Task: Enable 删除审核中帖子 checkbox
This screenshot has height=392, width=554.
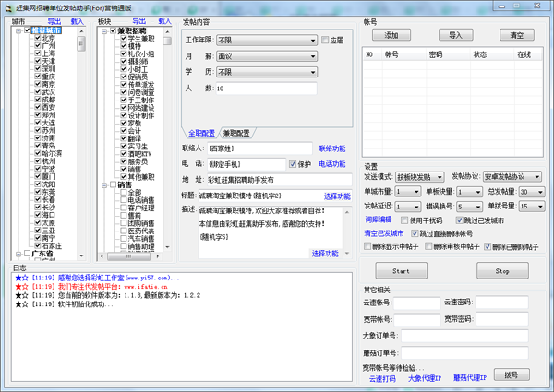Action: tap(428, 246)
